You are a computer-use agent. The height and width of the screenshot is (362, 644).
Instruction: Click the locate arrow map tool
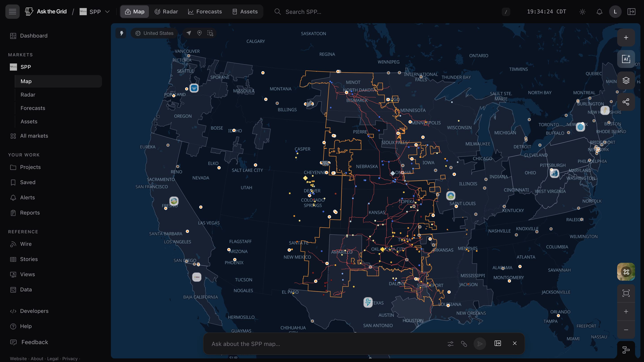pyautogui.click(x=189, y=33)
